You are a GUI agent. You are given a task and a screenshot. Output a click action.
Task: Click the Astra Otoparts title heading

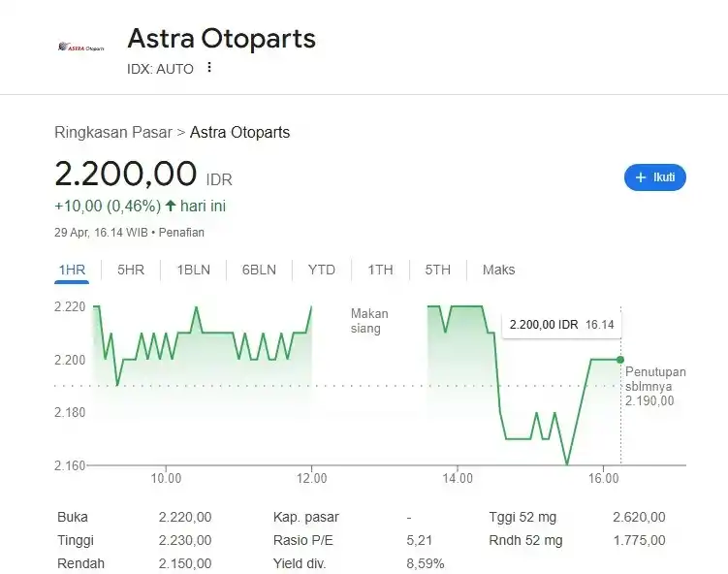(x=221, y=39)
